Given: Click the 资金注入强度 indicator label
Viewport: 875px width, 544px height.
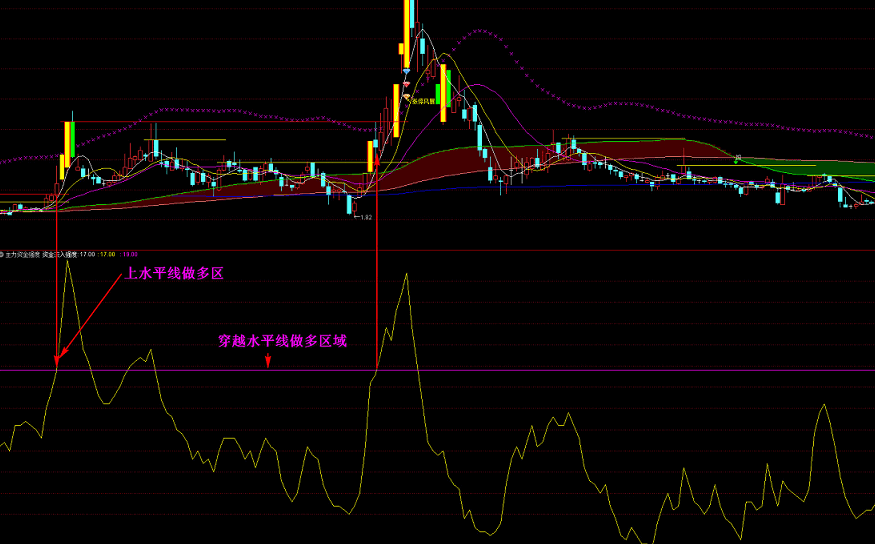Looking at the screenshot, I should coord(60,254).
